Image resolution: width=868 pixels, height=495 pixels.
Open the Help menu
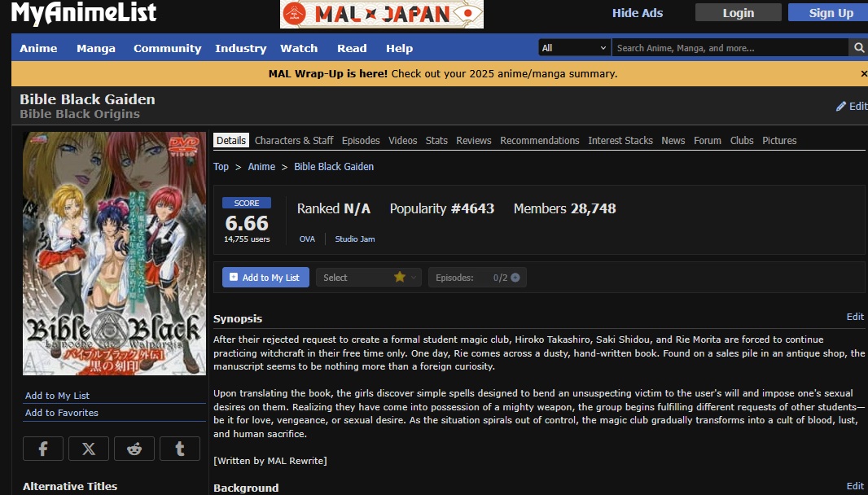tap(399, 48)
